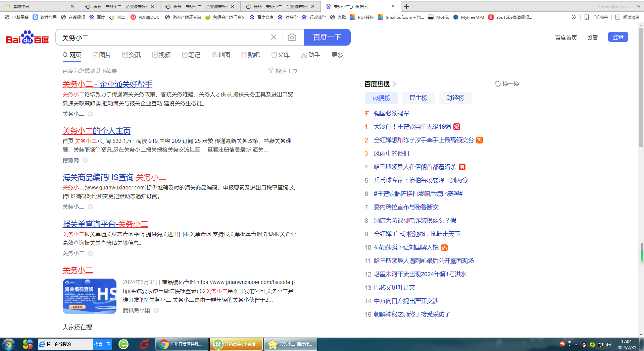Open 贸促会产地证查询 bookmark
644x351 pixels.
click(225, 17)
